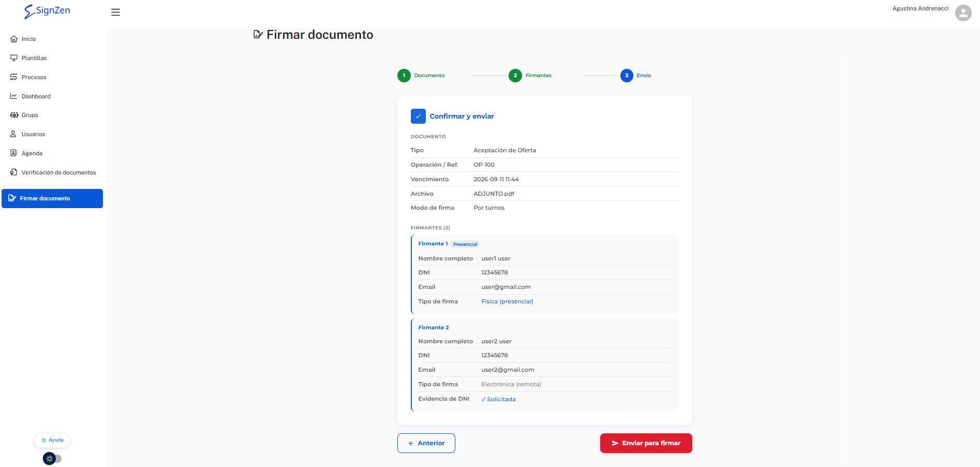The width and height of the screenshot is (980, 467).
Task: Click Enviar para firmar button
Action: coord(646,443)
